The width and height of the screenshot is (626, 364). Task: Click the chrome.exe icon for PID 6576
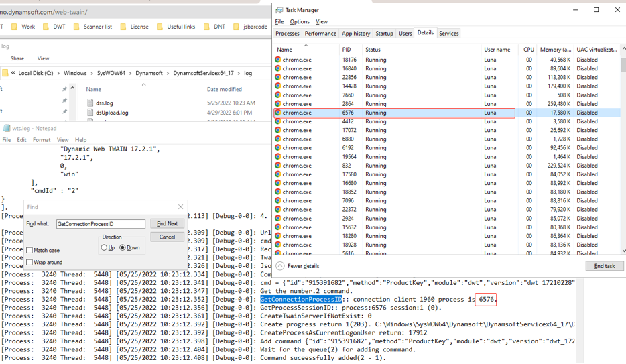[278, 113]
